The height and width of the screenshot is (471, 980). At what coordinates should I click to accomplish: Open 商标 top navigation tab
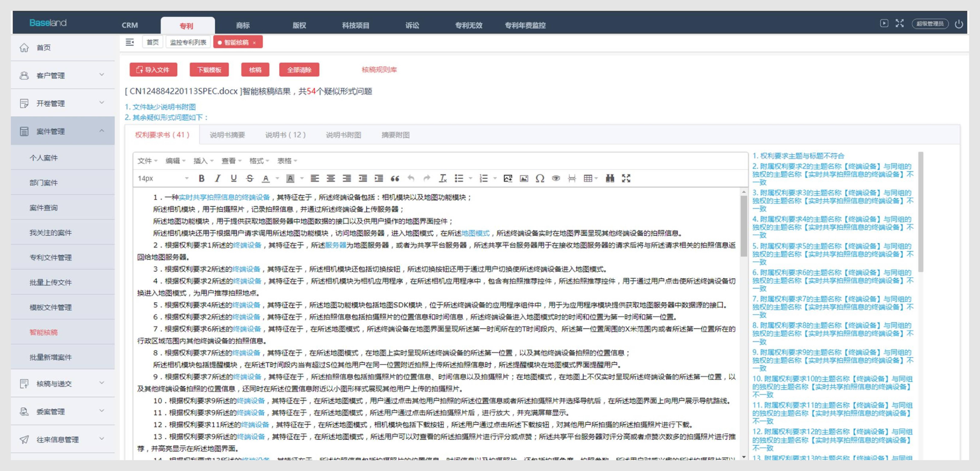[x=243, y=25]
